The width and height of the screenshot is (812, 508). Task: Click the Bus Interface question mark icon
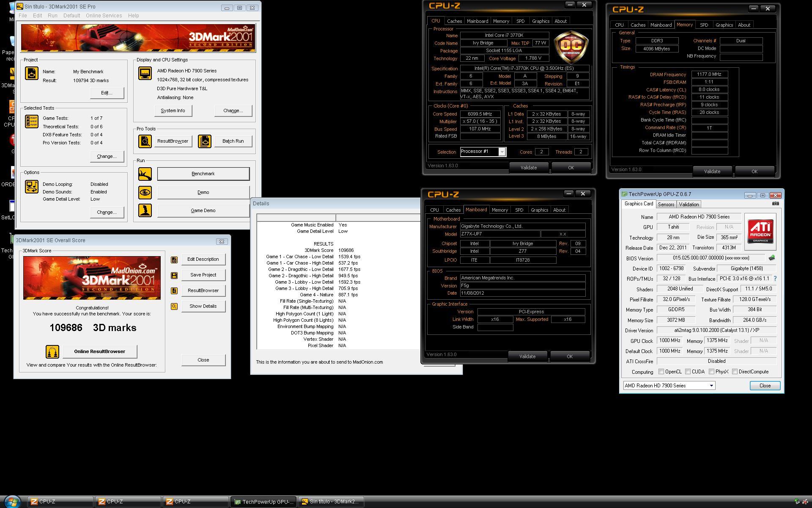775,279
